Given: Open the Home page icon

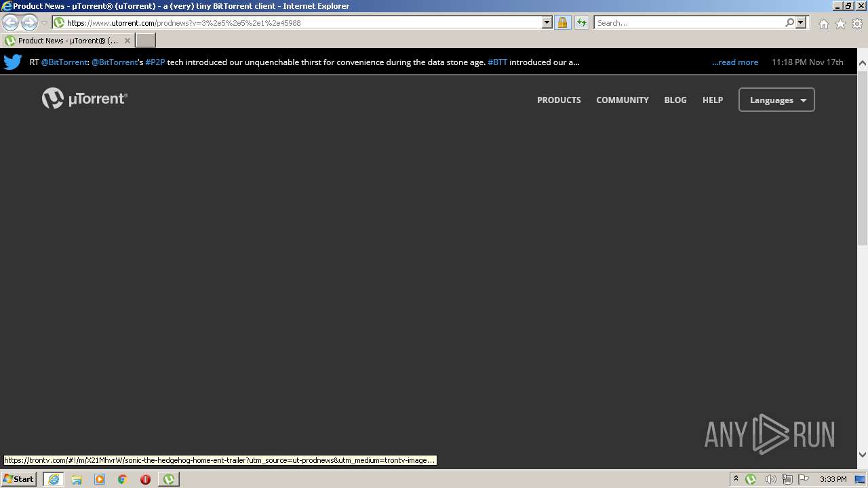Looking at the screenshot, I should (823, 24).
